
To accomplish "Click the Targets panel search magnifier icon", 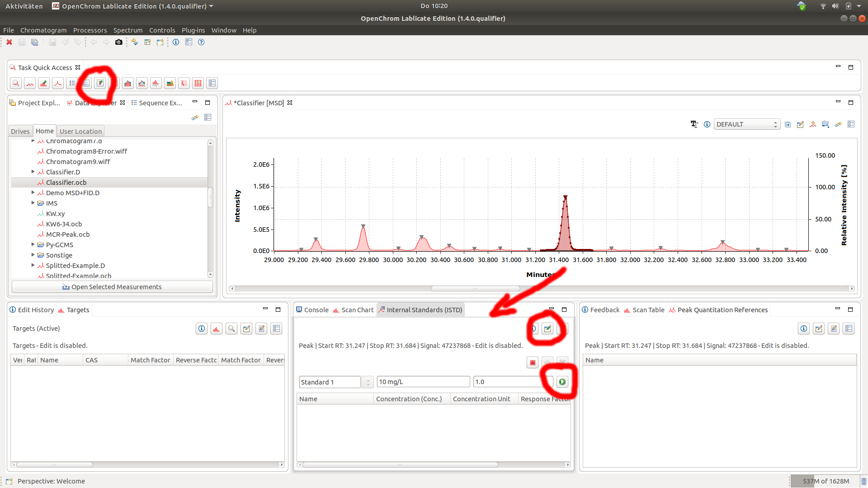I will click(x=231, y=328).
